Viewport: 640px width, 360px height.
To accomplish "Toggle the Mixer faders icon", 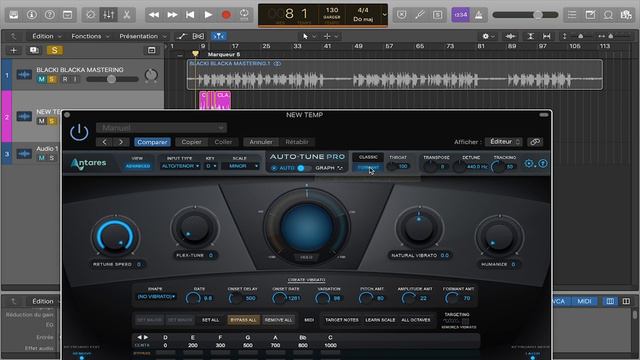I will click(x=109, y=15).
